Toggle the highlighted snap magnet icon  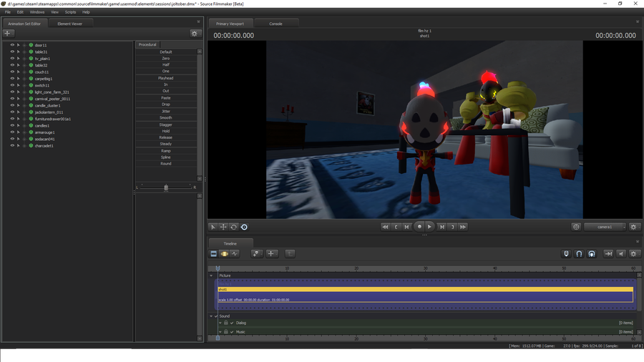click(592, 254)
